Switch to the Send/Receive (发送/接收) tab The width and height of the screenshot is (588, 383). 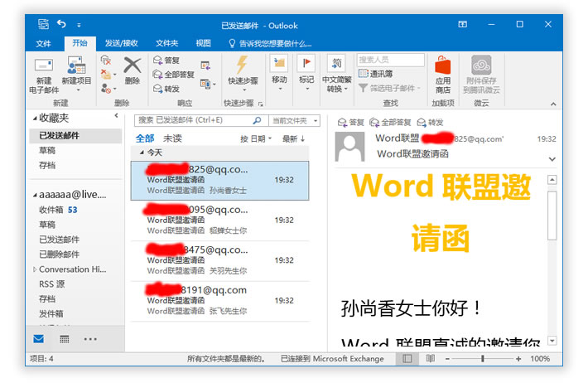[121, 44]
